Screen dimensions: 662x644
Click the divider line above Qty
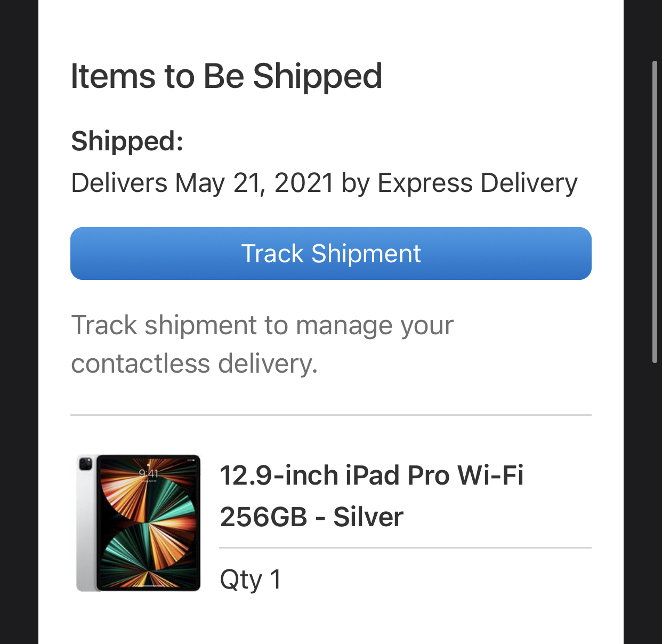(x=405, y=548)
